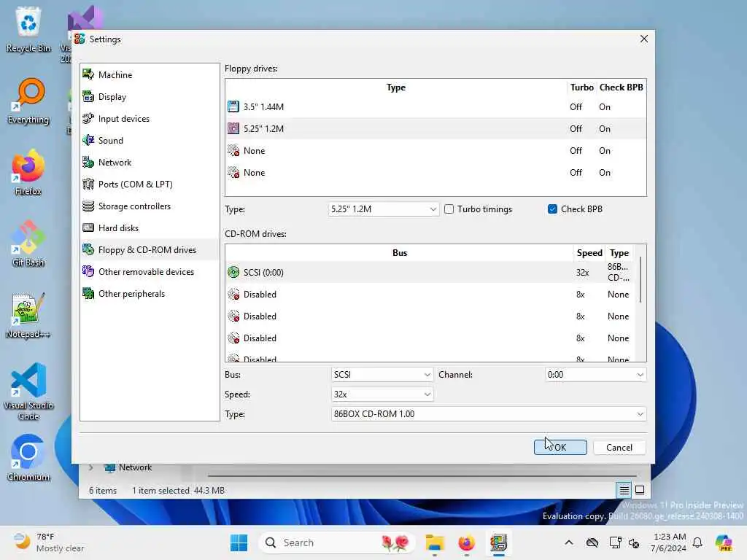Switch Explorer to large icons view button

(640, 490)
